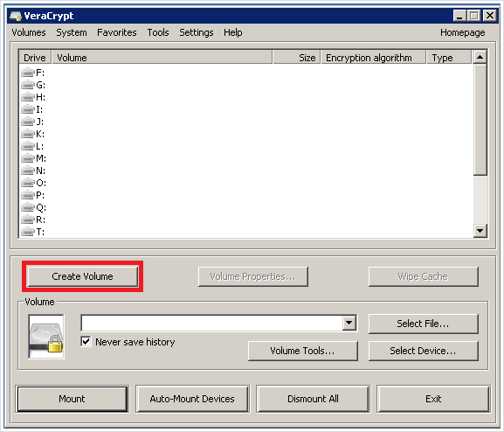Select the H: drive slot icon
Image resolution: width=504 pixels, height=432 pixels.
pyautogui.click(x=28, y=97)
